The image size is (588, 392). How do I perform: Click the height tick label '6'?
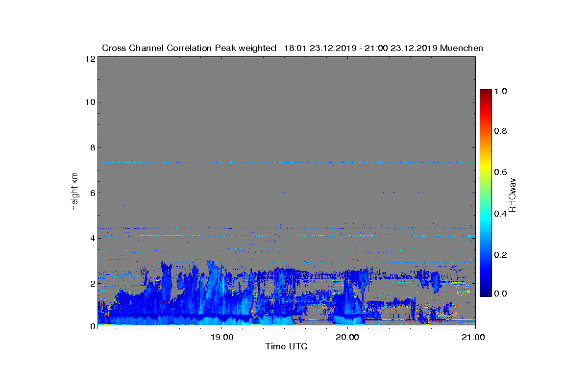click(92, 193)
